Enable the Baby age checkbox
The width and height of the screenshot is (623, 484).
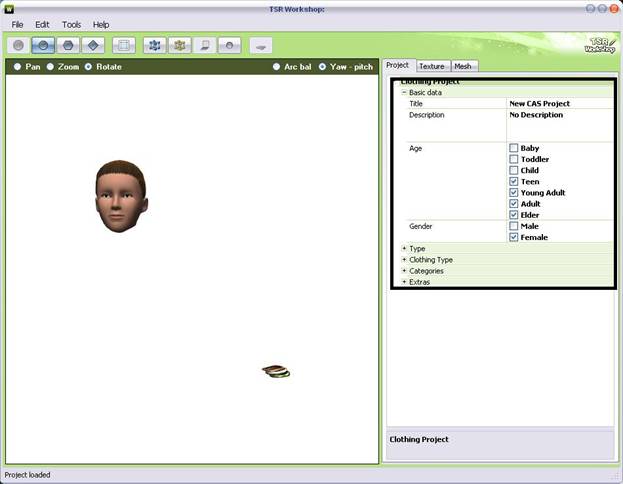click(513, 149)
